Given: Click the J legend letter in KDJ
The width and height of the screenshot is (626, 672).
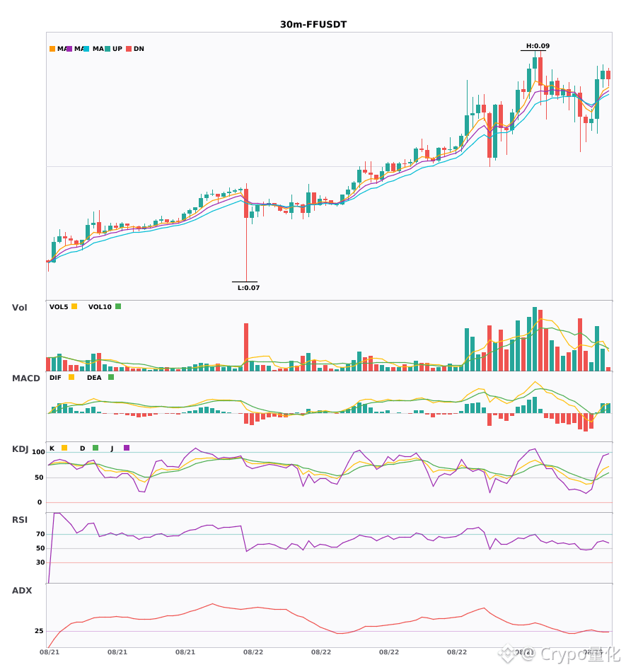Looking at the screenshot, I should coord(112,448).
